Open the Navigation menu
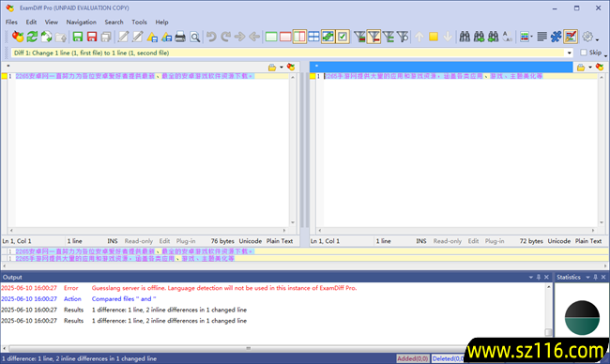 pyautogui.click(x=82, y=23)
